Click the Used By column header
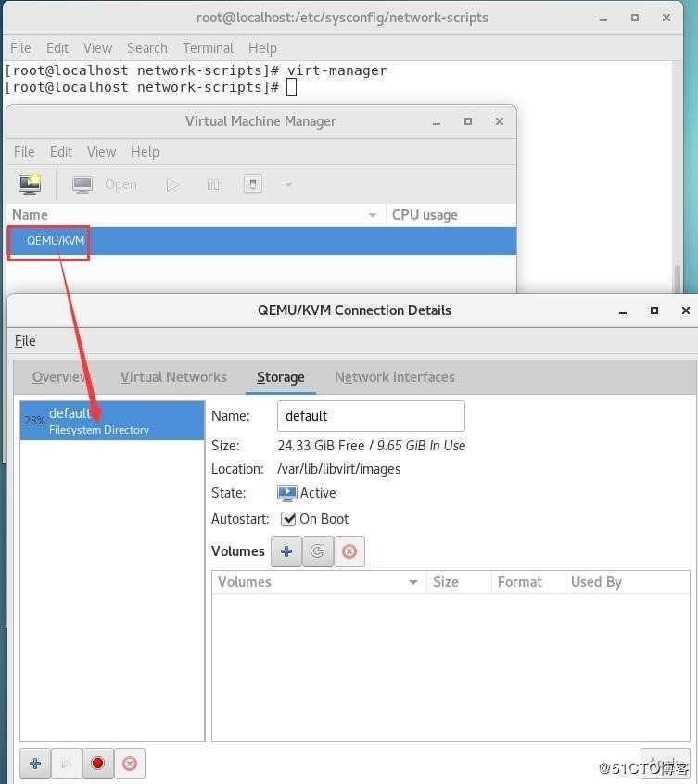 [627, 582]
